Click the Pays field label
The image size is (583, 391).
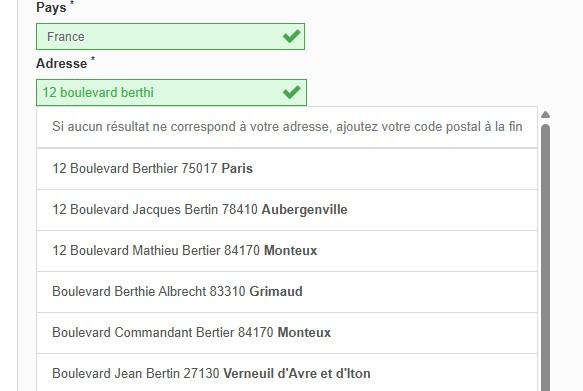[51, 7]
